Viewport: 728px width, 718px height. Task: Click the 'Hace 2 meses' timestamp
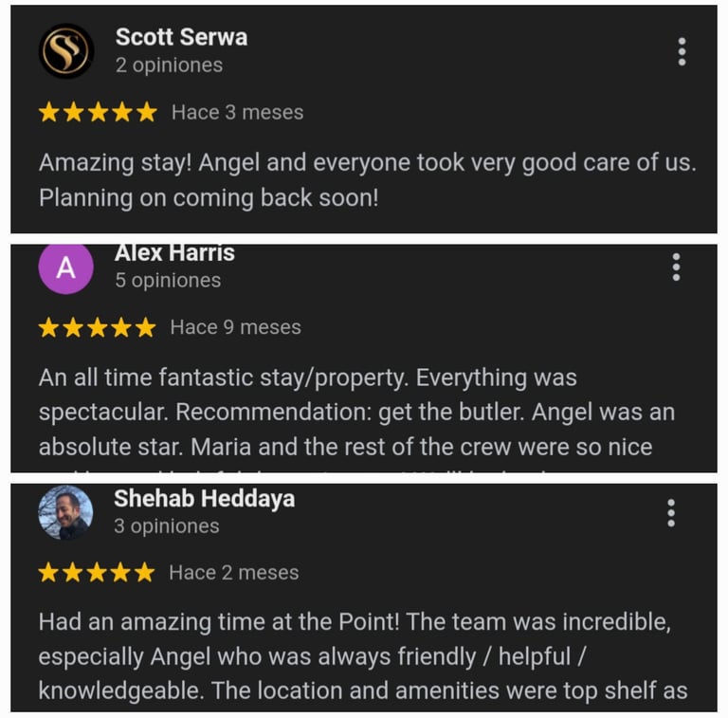(234, 573)
